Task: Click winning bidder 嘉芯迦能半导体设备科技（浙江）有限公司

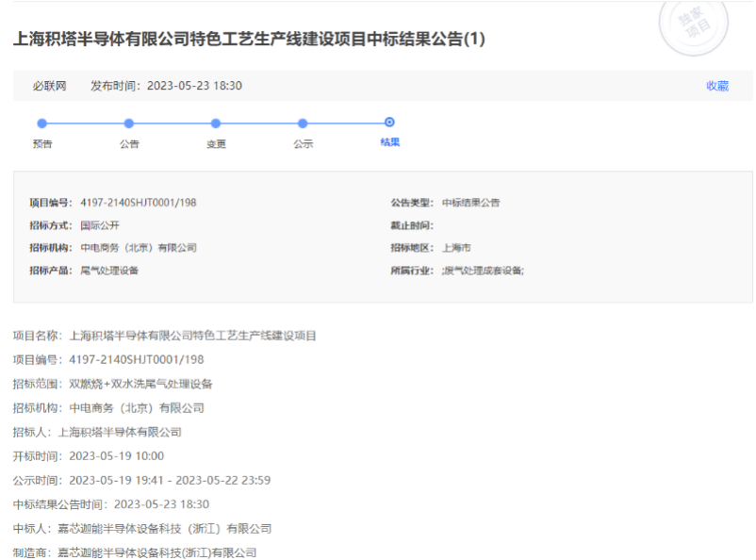Action: [165, 529]
